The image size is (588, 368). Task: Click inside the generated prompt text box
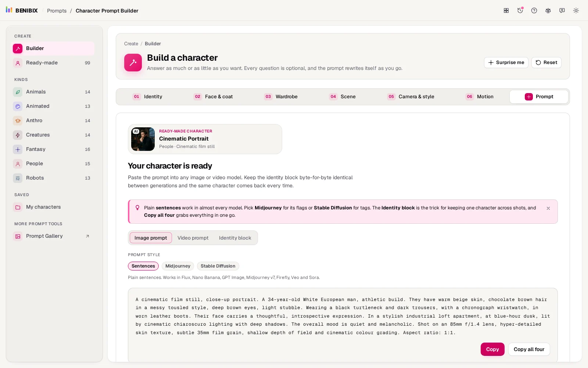pos(343,316)
